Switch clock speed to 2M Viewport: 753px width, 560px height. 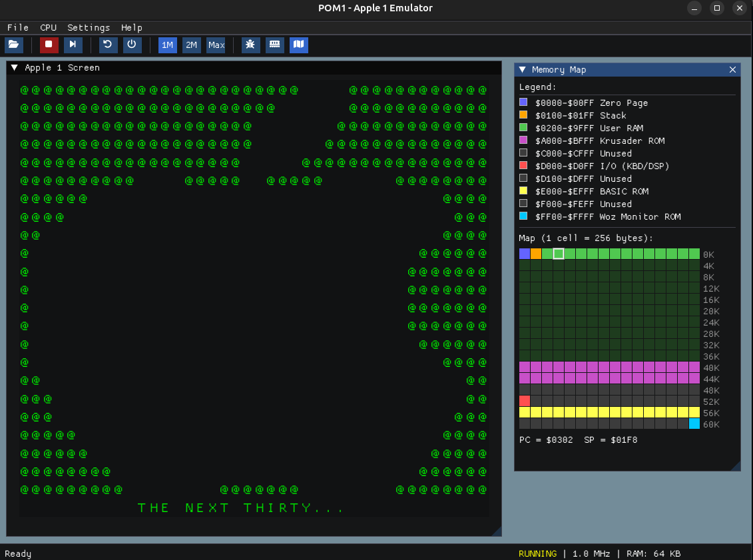(191, 45)
